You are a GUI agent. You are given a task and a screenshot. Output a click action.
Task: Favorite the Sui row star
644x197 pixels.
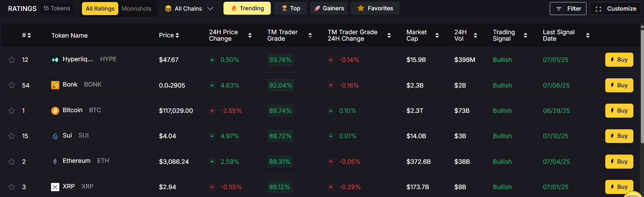tap(12, 136)
